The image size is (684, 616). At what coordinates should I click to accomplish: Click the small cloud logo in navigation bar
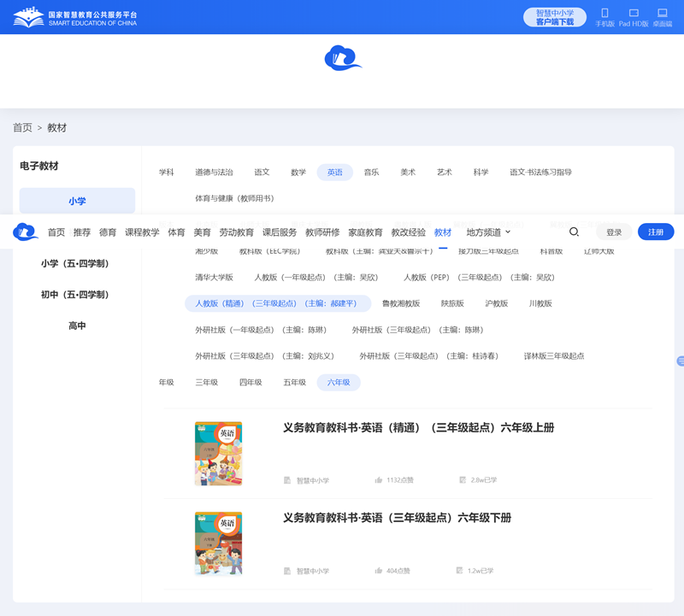point(26,232)
